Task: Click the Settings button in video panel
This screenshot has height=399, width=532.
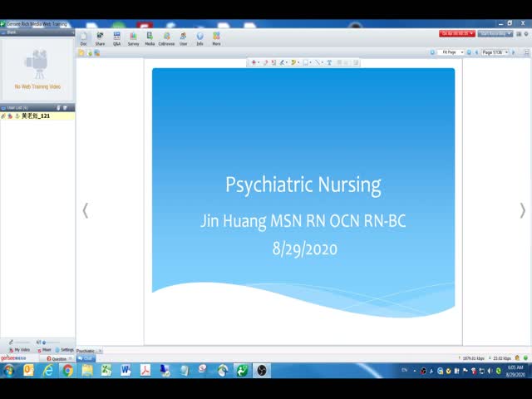Action: 65,350
